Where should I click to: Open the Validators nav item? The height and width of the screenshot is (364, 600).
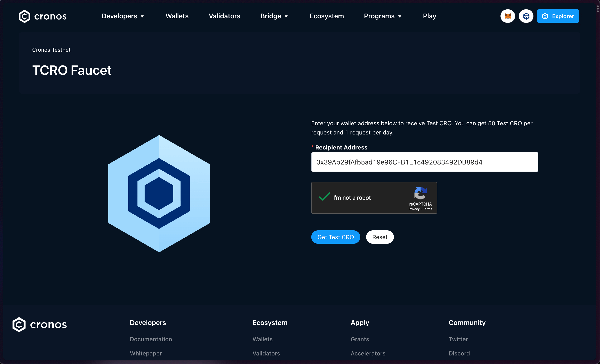coord(224,16)
